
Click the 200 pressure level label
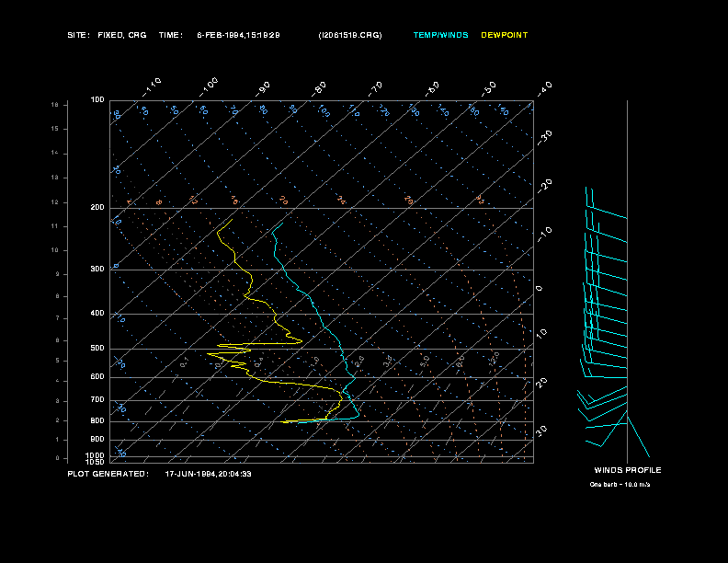pos(97,208)
